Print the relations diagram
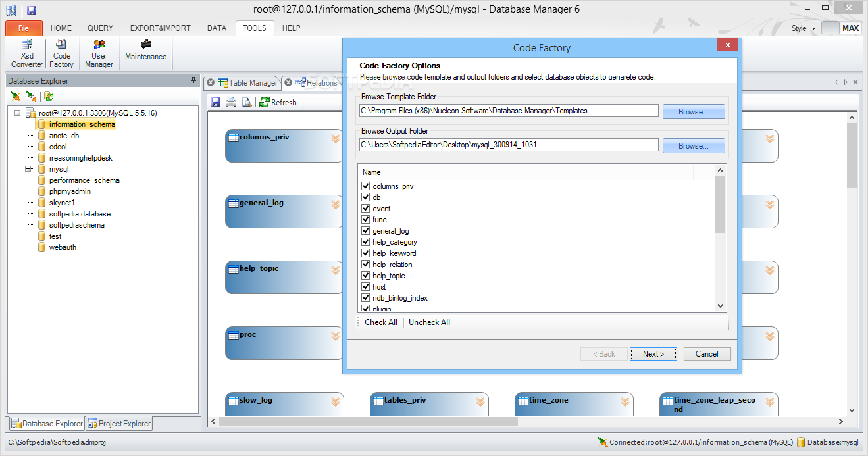Viewport: 868px width, 456px height. point(231,102)
